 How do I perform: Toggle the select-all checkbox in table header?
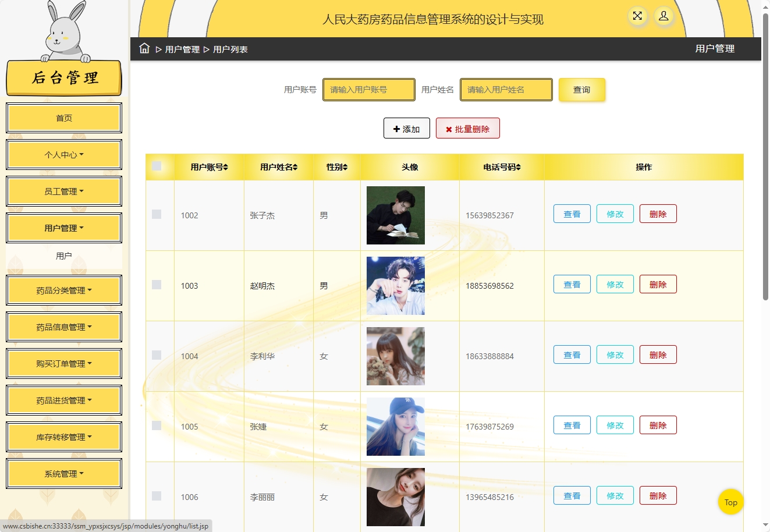coord(157,166)
